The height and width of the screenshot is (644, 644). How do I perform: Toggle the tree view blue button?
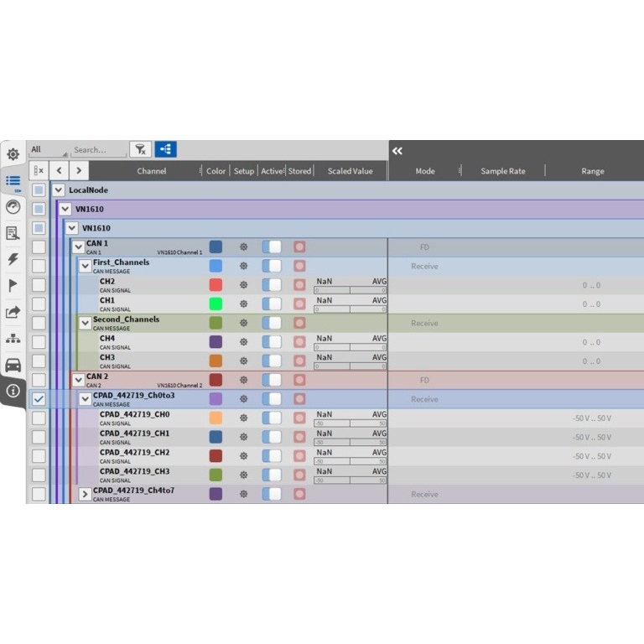166,149
